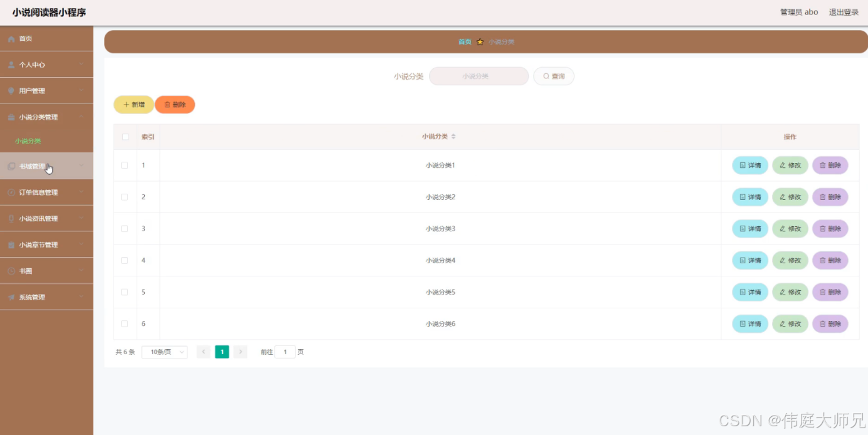Click the home icon beside 首页 in sidebar

click(11, 39)
